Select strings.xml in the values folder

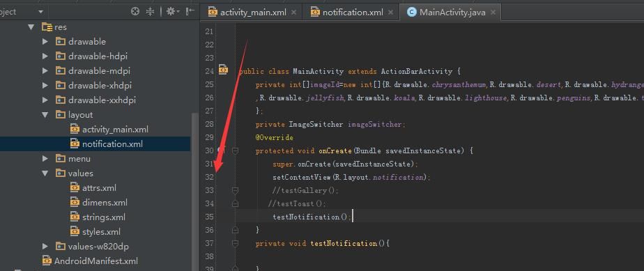point(104,217)
